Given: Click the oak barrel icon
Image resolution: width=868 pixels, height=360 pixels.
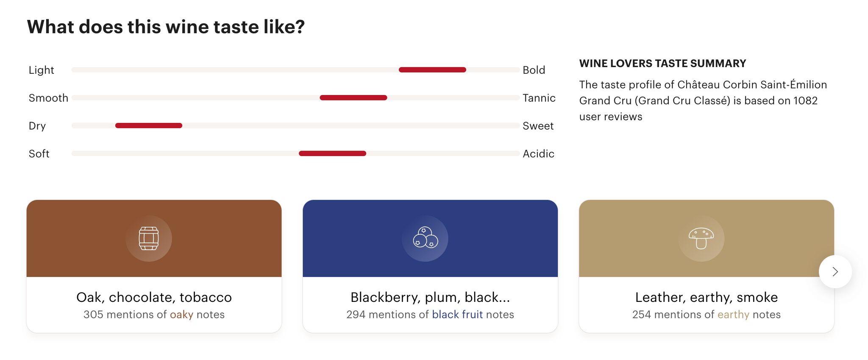Looking at the screenshot, I should [x=149, y=238].
